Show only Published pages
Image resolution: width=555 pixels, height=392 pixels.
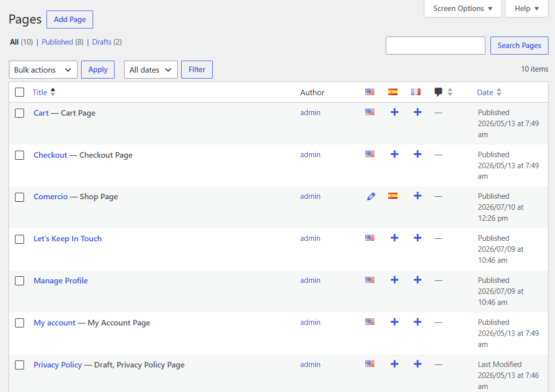click(x=58, y=42)
